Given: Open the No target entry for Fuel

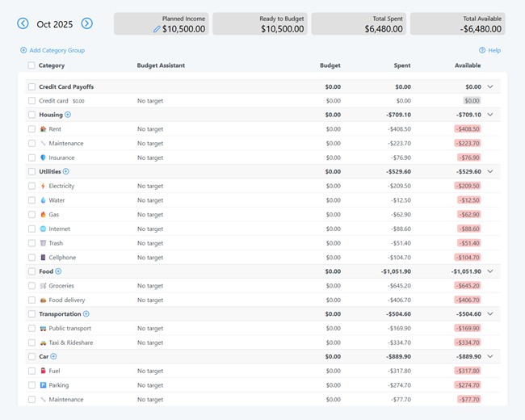Looking at the screenshot, I should coord(150,371).
